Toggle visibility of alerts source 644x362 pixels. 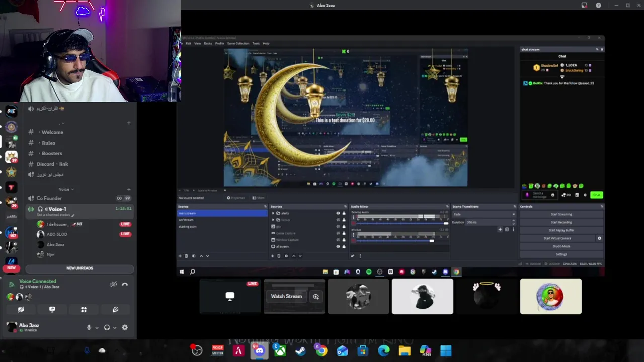pyautogui.click(x=338, y=213)
